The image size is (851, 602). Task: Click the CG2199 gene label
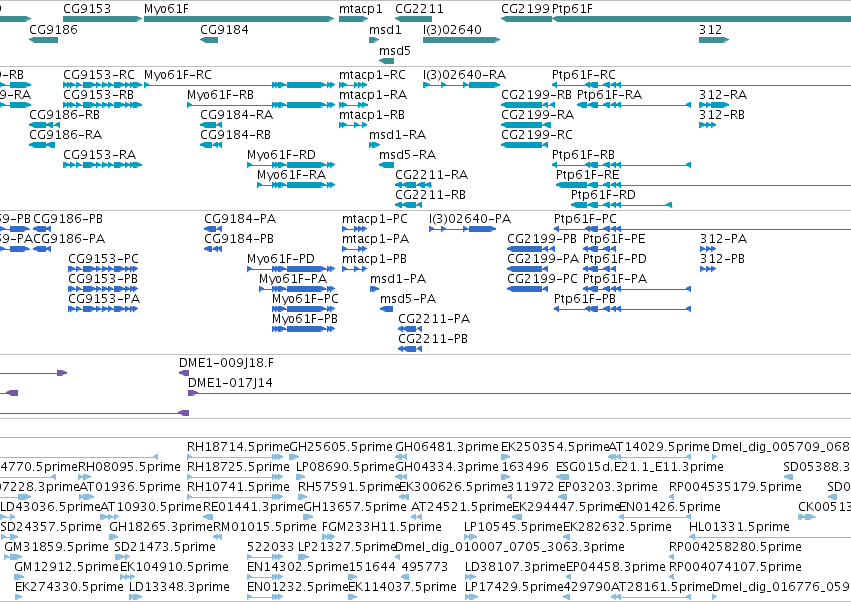(x=525, y=9)
